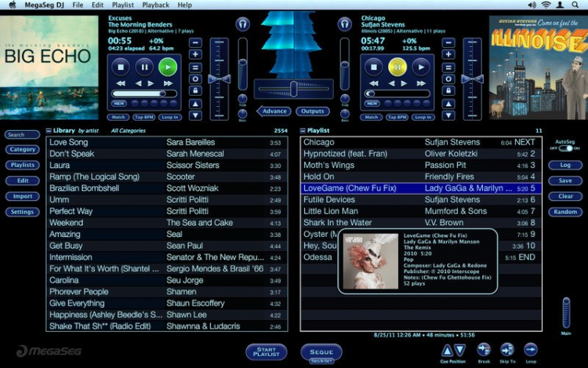
Task: Open the Edit menu
Action: pos(97,5)
